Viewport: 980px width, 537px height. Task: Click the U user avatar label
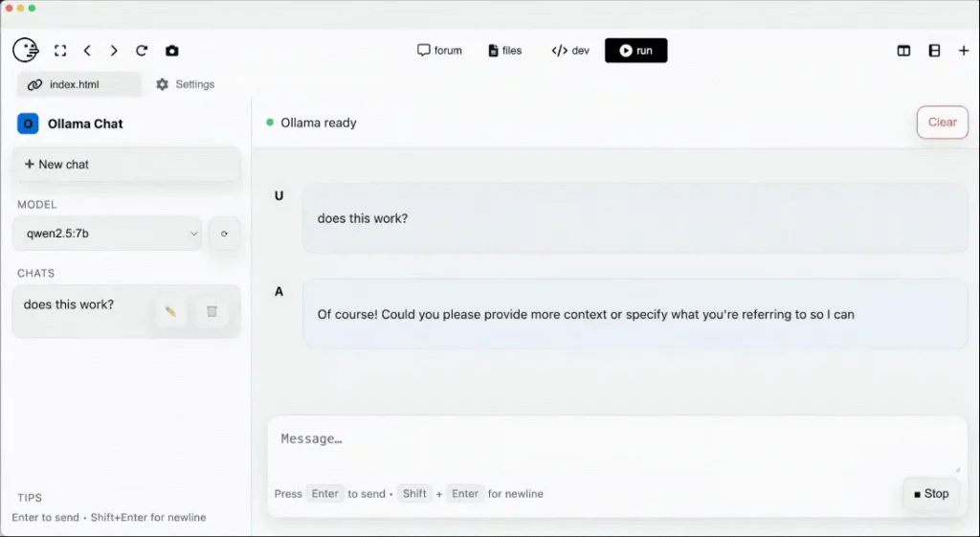[278, 195]
